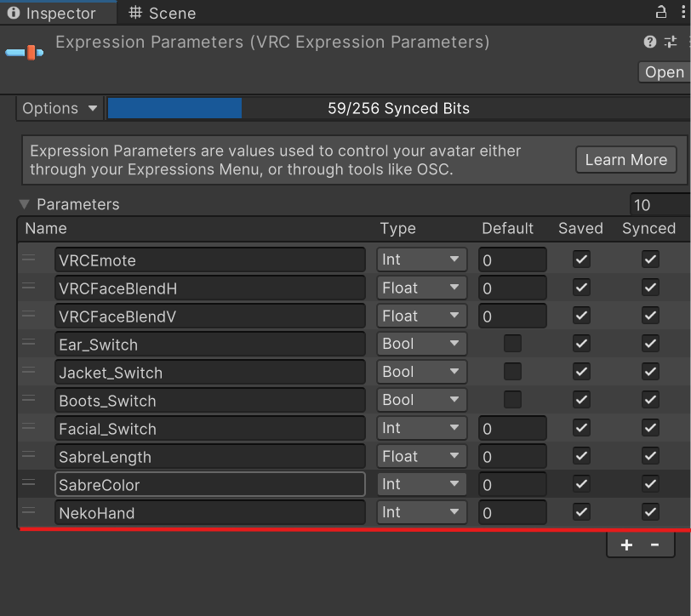Open the Options dropdown
The height and width of the screenshot is (616, 691).
(x=60, y=108)
